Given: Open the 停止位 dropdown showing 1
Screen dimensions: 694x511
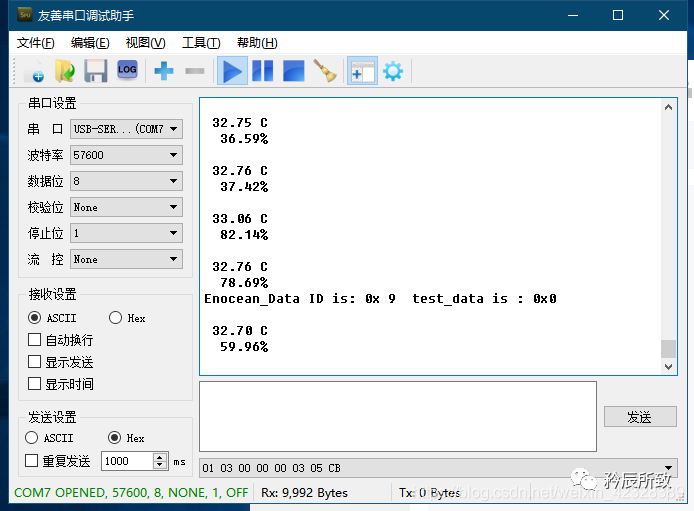Looking at the screenshot, I should [x=126, y=233].
